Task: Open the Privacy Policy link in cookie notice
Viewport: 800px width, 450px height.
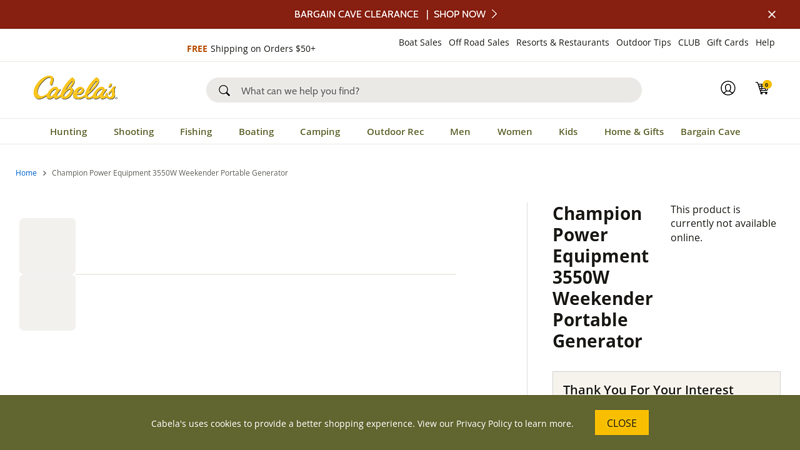Action: tap(484, 423)
